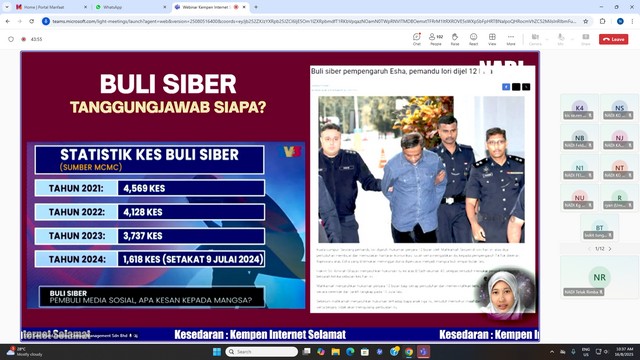
Task: Bookmark this page with the star icon
Action: 586,21
